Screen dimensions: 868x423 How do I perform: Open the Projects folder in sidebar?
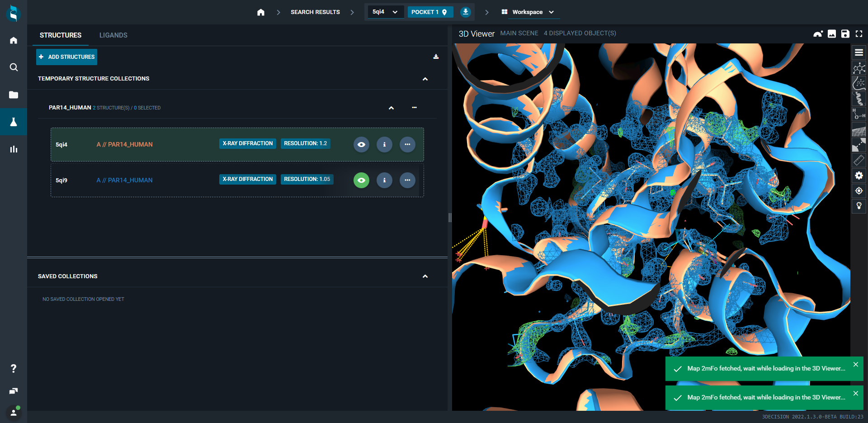14,95
